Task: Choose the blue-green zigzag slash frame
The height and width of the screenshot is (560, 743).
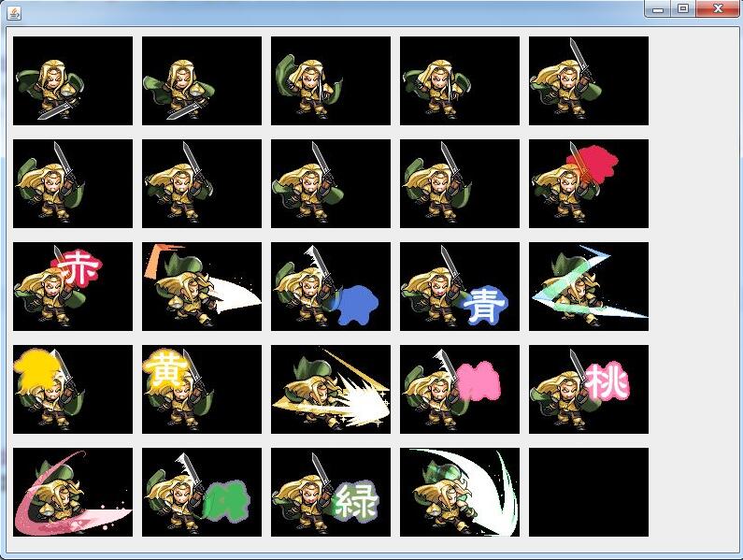Action: tap(589, 286)
